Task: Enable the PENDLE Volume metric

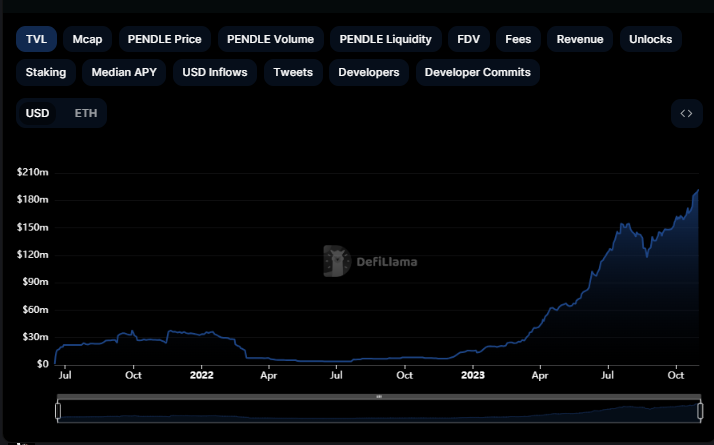Action: point(270,39)
